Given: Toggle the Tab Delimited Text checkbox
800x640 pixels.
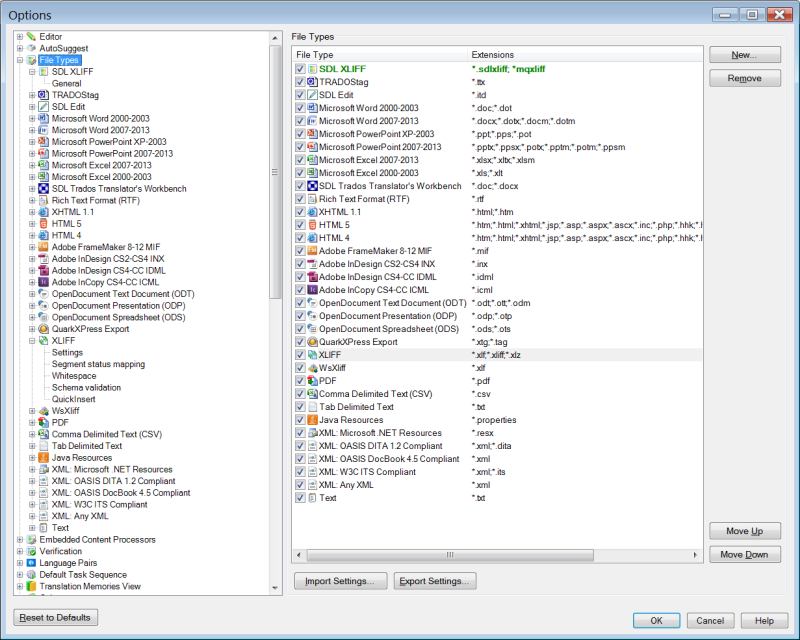Looking at the screenshot, I should click(x=301, y=407).
